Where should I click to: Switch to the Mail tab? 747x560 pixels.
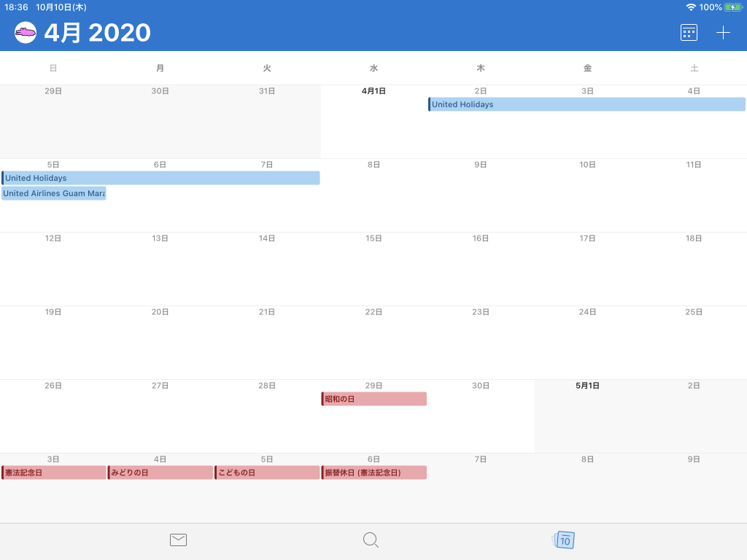coord(178,540)
